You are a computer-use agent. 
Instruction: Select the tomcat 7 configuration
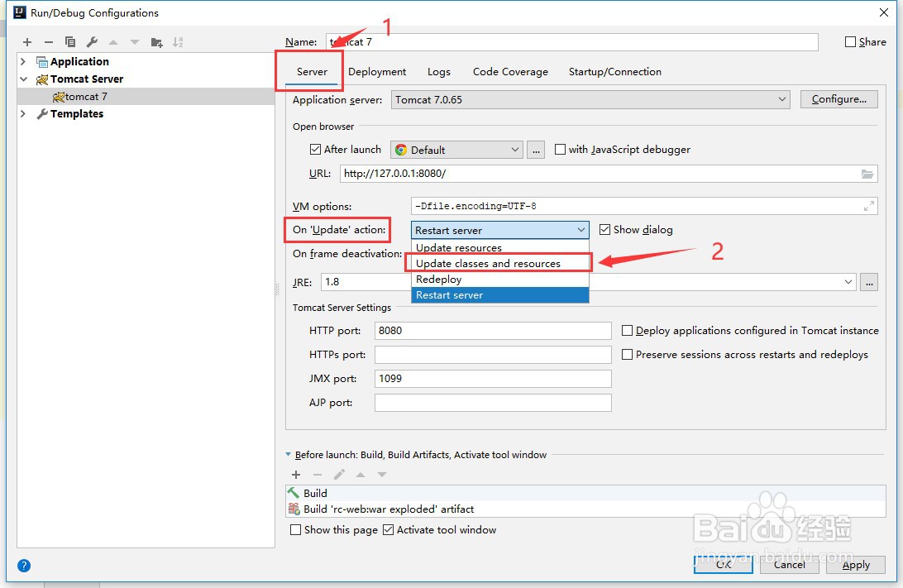point(146,96)
